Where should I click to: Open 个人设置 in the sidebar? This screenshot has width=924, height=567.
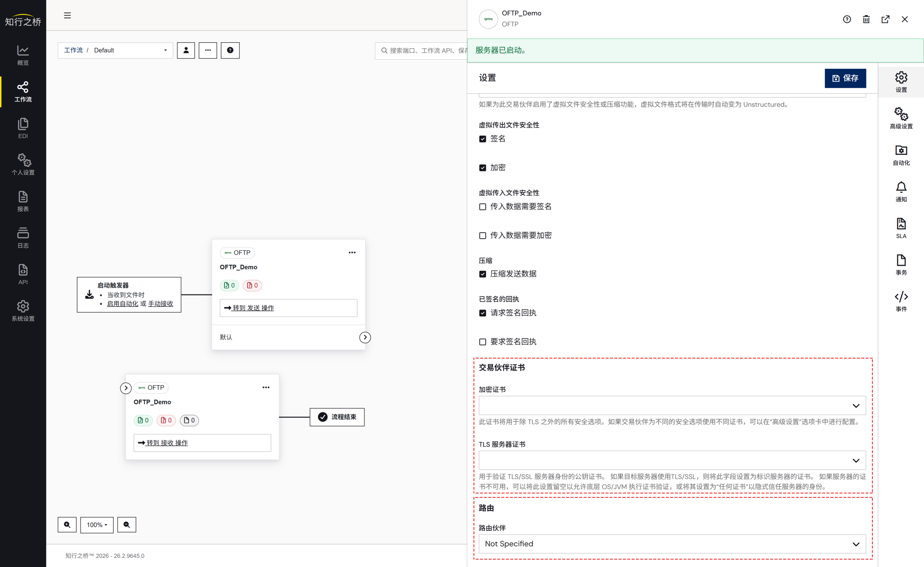[23, 164]
